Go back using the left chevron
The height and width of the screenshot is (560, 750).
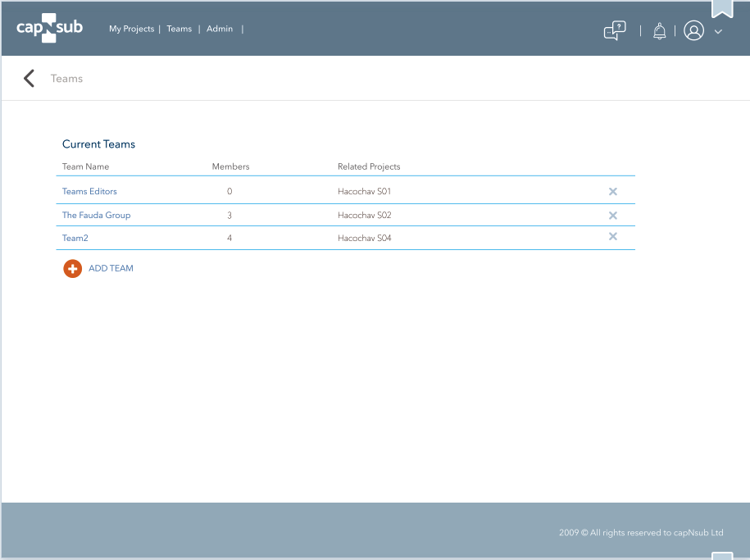click(30, 79)
